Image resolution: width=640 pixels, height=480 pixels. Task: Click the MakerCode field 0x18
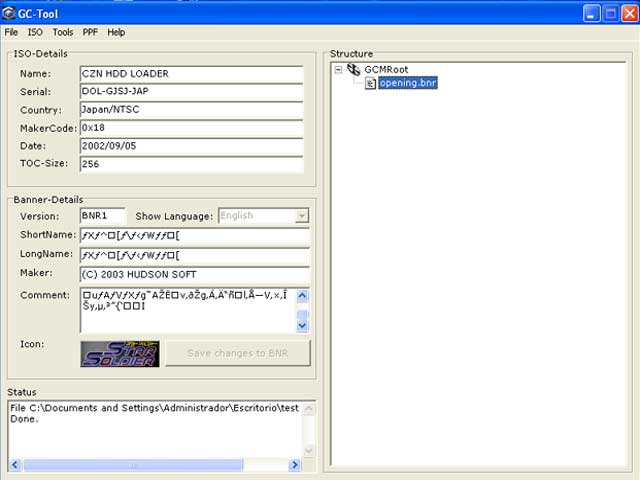tap(191, 128)
